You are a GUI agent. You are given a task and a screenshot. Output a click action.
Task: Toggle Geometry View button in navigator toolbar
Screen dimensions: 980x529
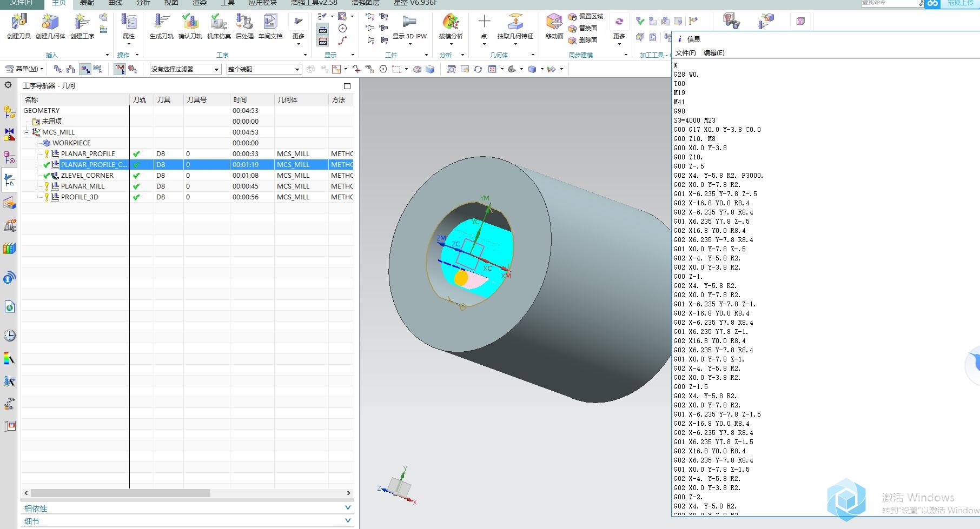coord(85,69)
